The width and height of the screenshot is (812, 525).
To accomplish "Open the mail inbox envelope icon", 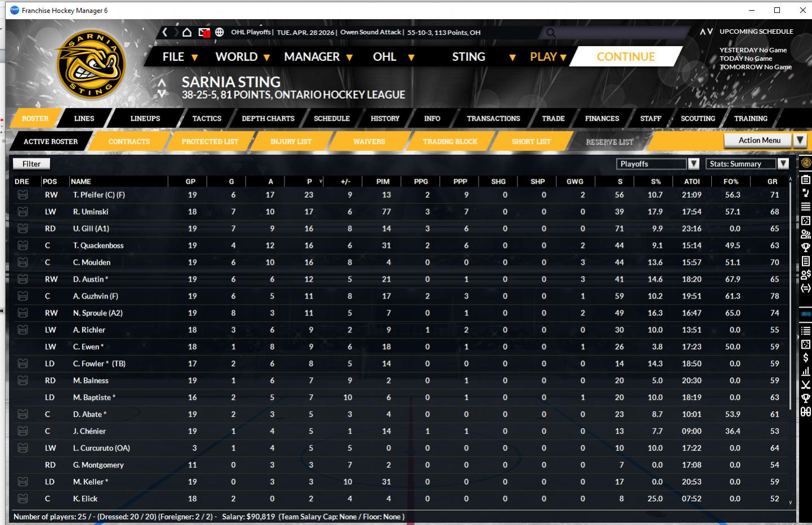I will tap(204, 33).
